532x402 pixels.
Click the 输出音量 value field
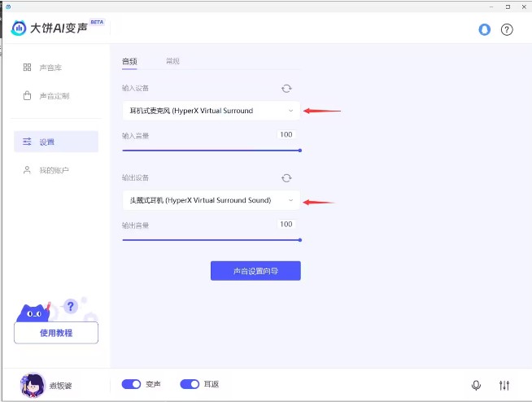click(286, 224)
